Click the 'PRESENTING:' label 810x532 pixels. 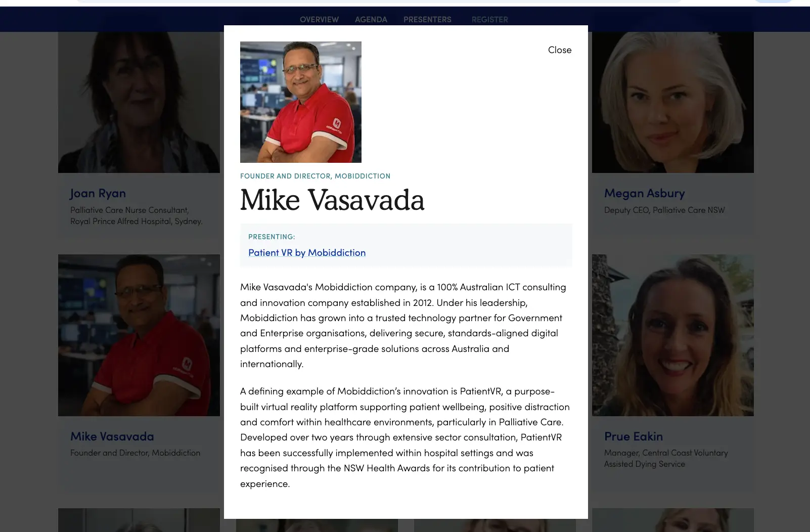272,237
